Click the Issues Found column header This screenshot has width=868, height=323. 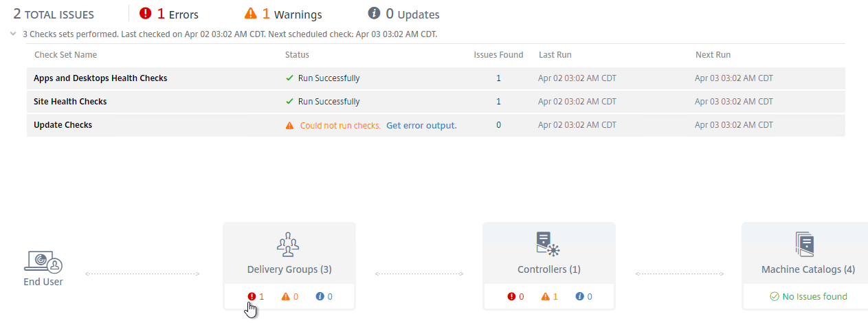coord(498,55)
